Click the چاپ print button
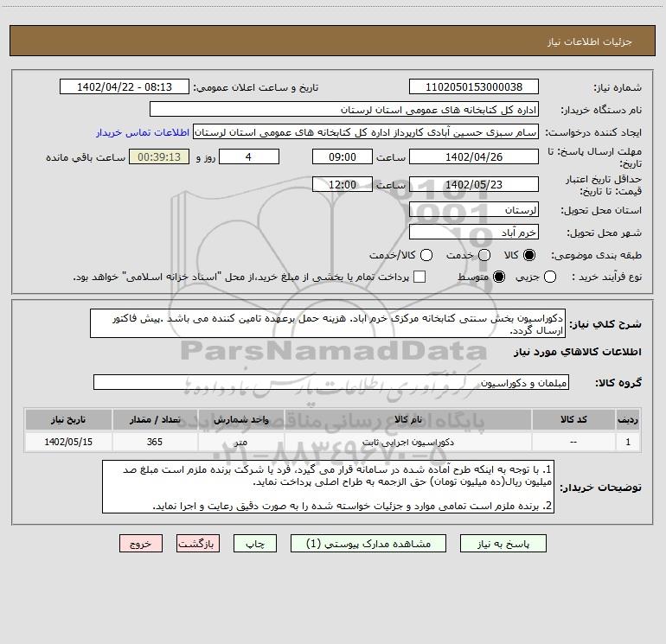 point(255,544)
